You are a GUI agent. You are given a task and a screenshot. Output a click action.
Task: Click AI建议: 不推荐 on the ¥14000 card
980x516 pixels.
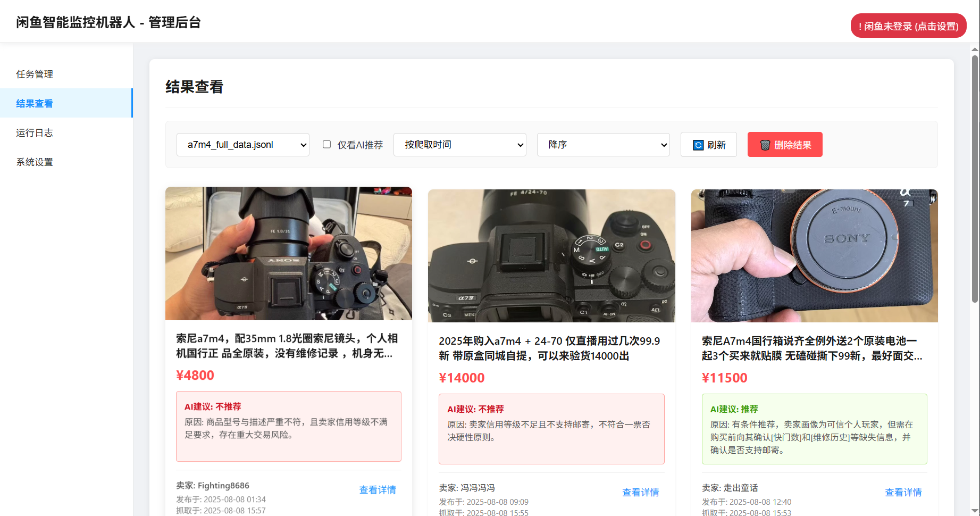tap(475, 409)
